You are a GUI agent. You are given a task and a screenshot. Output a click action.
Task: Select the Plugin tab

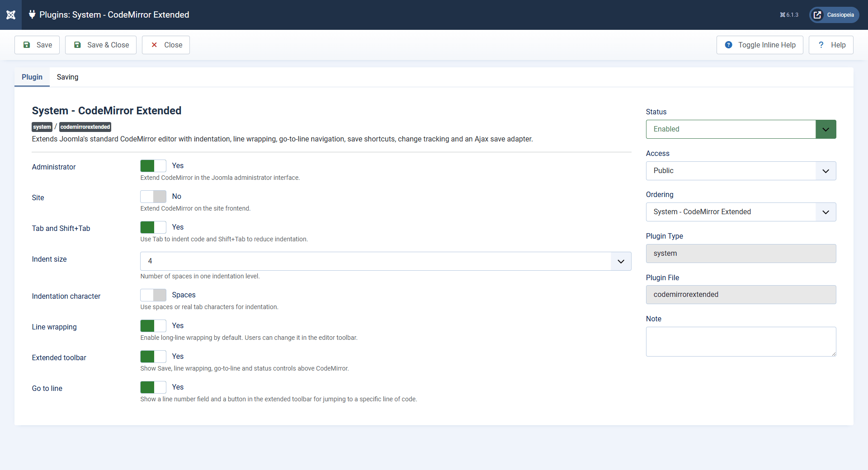click(32, 77)
